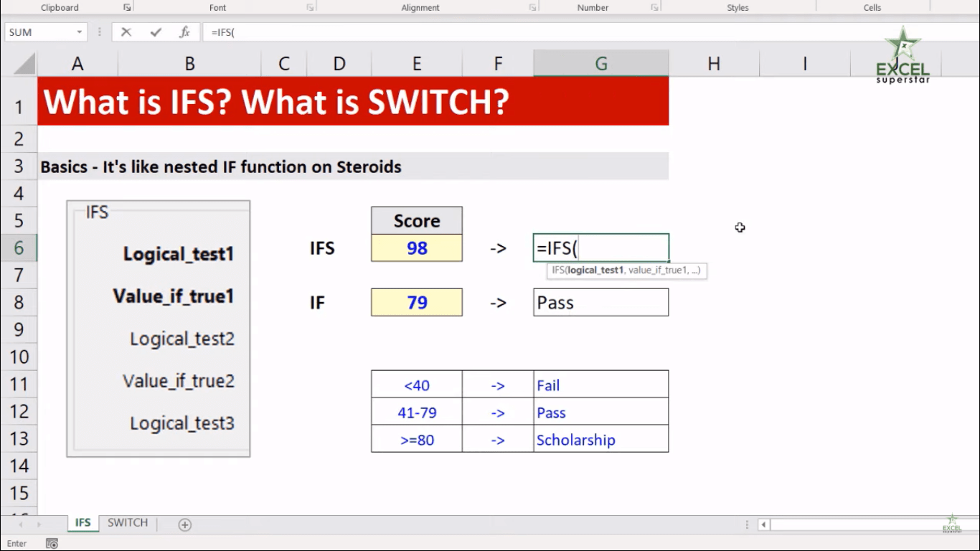The image size is (980, 551).
Task: Click the Insert Function (fx) icon
Action: (x=184, y=32)
